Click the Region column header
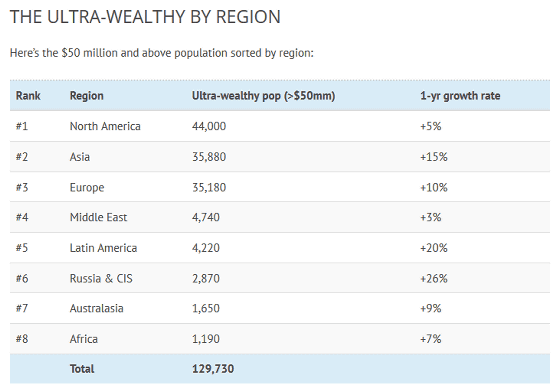Image resolution: width=560 pixels, height=392 pixels. pos(86,96)
